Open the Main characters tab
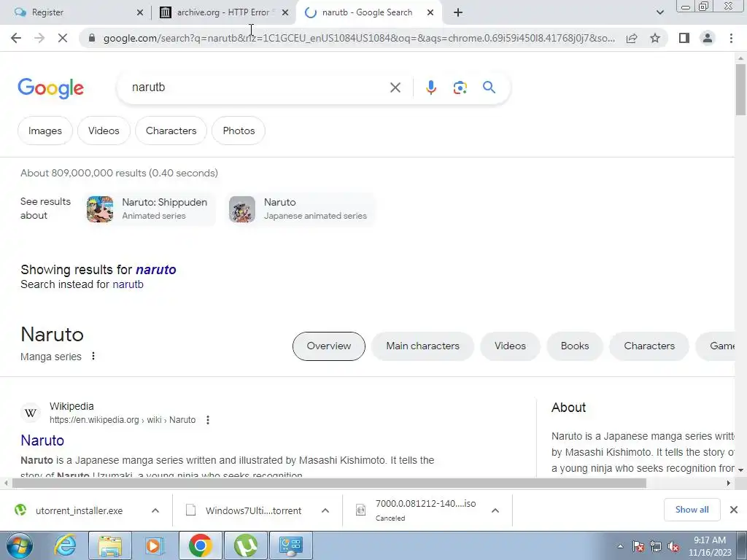Screen dimensions: 747x560 click(x=422, y=346)
